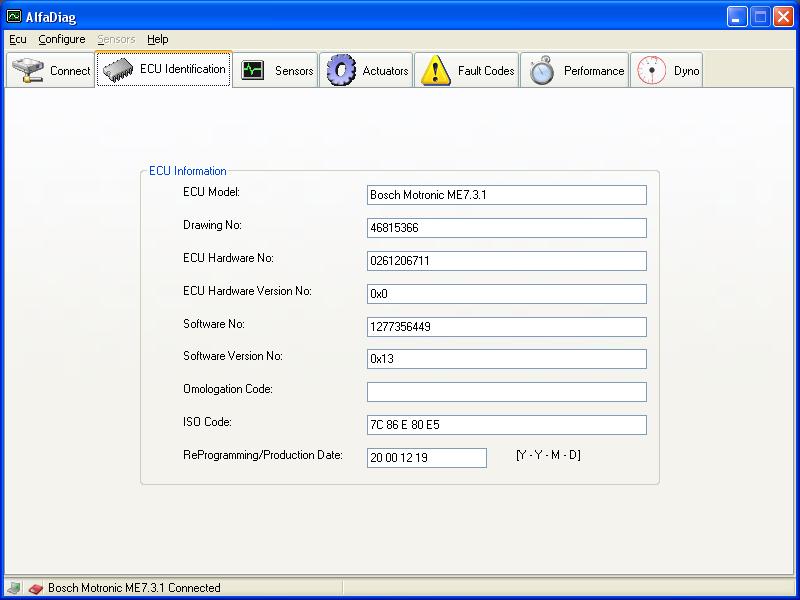Click the 'ECU Information' group title
The image size is (800, 600).
pyautogui.click(x=187, y=171)
